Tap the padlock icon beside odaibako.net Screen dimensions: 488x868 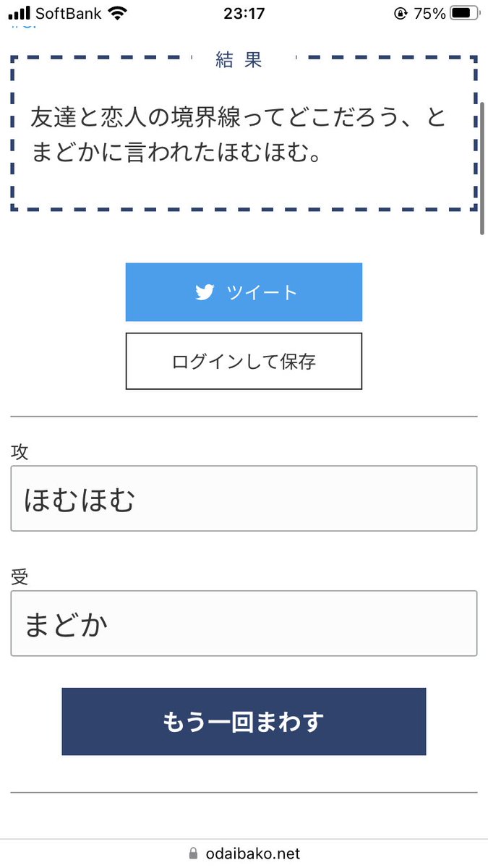[x=192, y=854]
